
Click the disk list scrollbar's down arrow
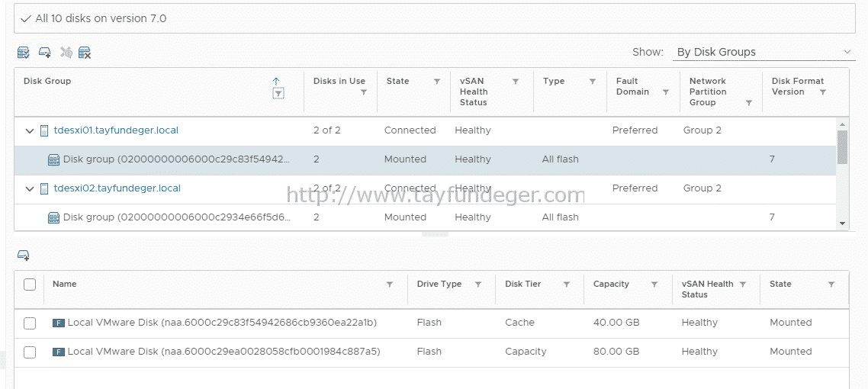click(843, 223)
